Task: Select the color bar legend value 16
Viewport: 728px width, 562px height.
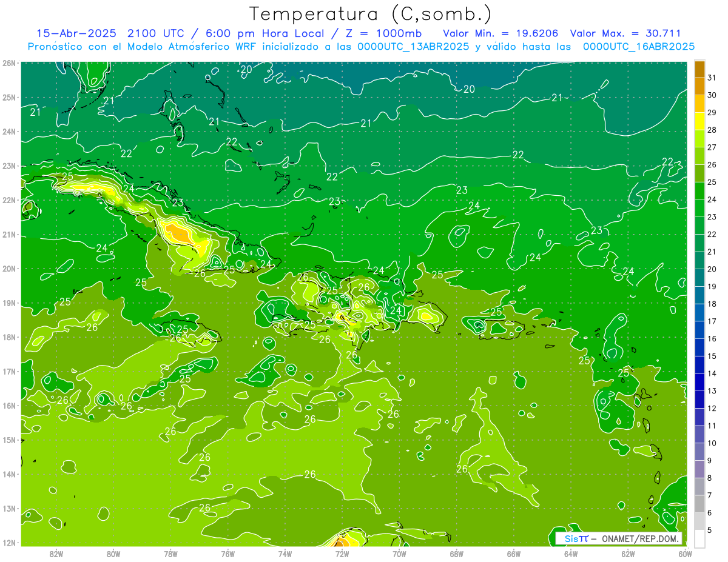Action: 712,338
